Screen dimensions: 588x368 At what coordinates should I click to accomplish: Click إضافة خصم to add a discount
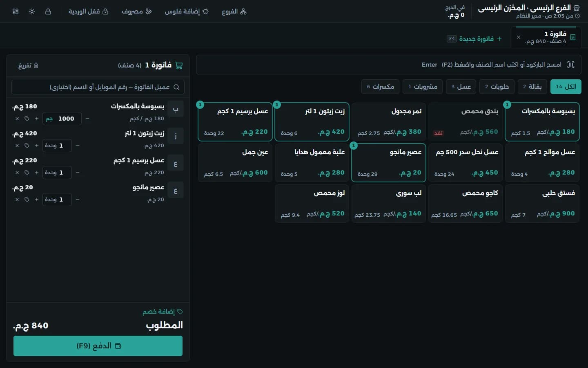pyautogui.click(x=163, y=312)
